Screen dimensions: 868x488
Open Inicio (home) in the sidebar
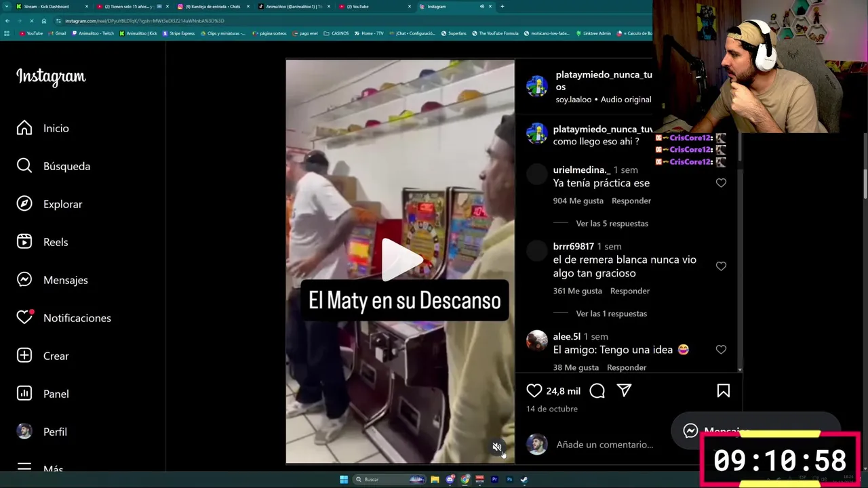[x=43, y=128]
